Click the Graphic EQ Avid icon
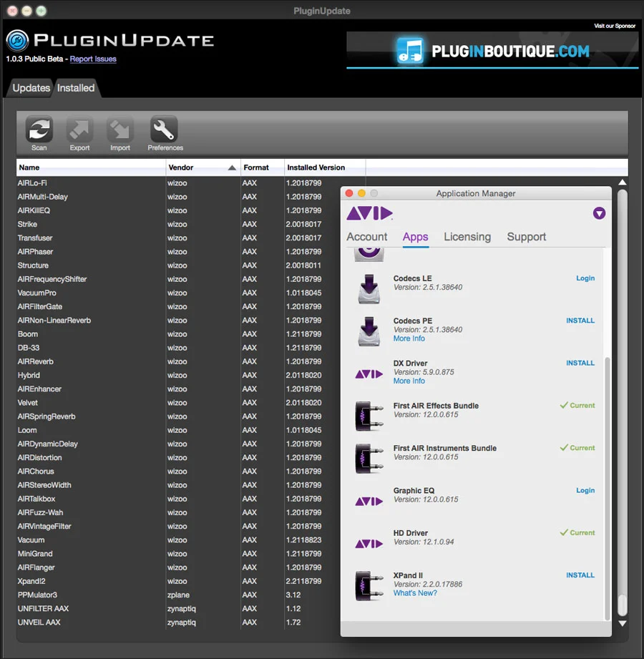644x659 pixels. click(x=369, y=501)
